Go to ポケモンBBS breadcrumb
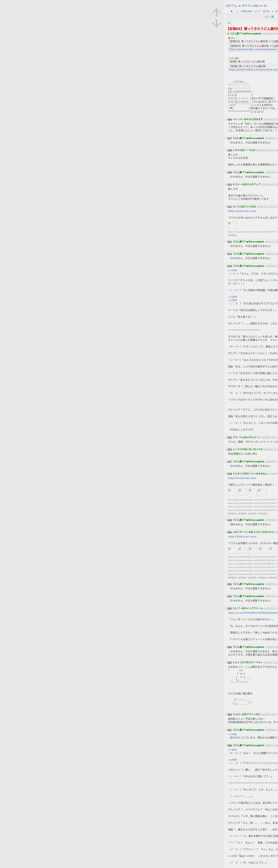Screen dimensions: 278x868 250,6
